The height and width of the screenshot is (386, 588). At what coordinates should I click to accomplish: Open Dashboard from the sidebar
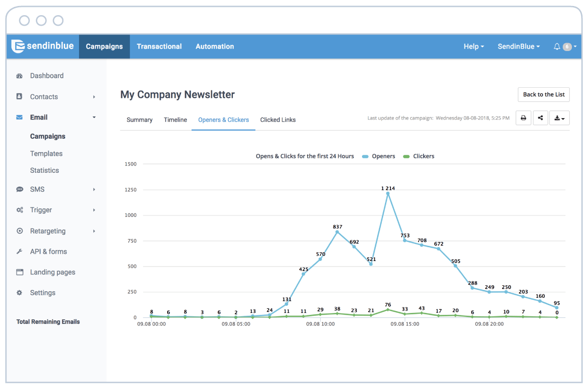(47, 76)
